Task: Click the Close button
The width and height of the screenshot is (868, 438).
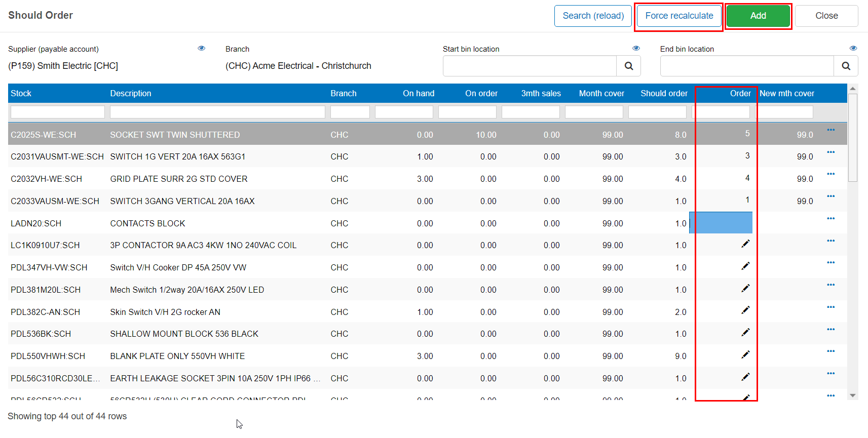Action: 826,16
